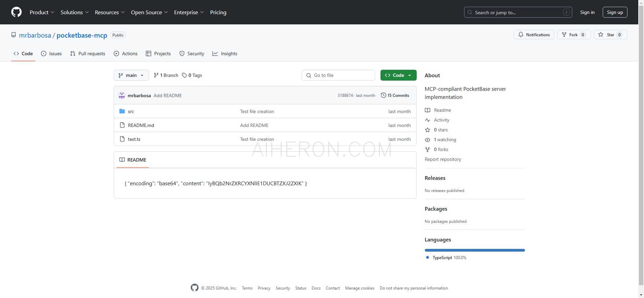Switch to the Security tab
Viewport: 644px width, 298px height.
pyautogui.click(x=192, y=54)
